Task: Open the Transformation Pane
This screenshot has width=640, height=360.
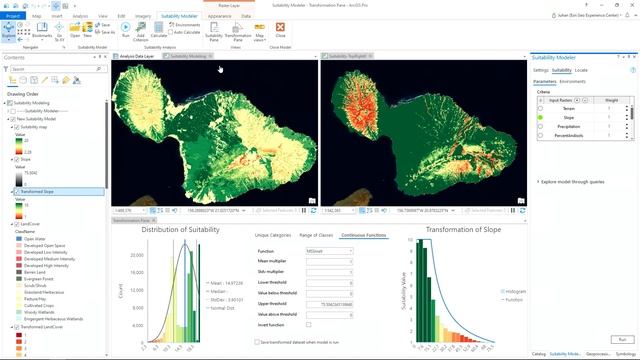Action: tap(238, 31)
